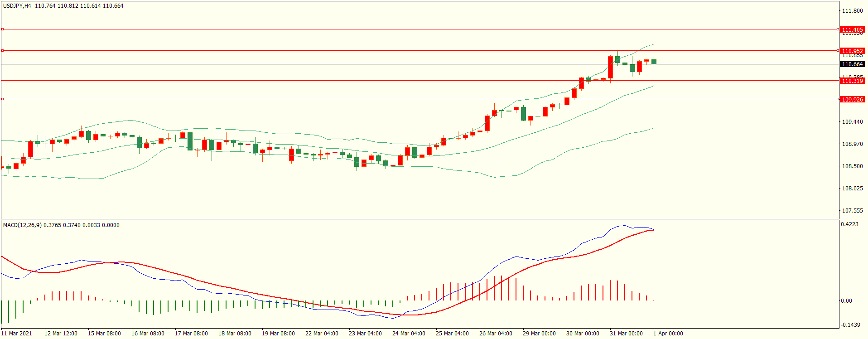The height and width of the screenshot is (339, 868).
Task: Click the 22 Mar 04:00 time label
Action: click(322, 334)
